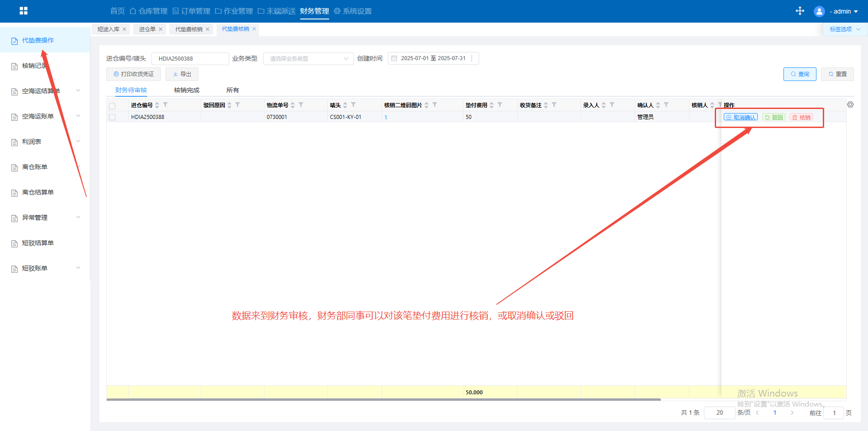Screen dimensions: 868x431
Task: Click the 进仓编号/唛头 input field
Action: tap(190, 59)
